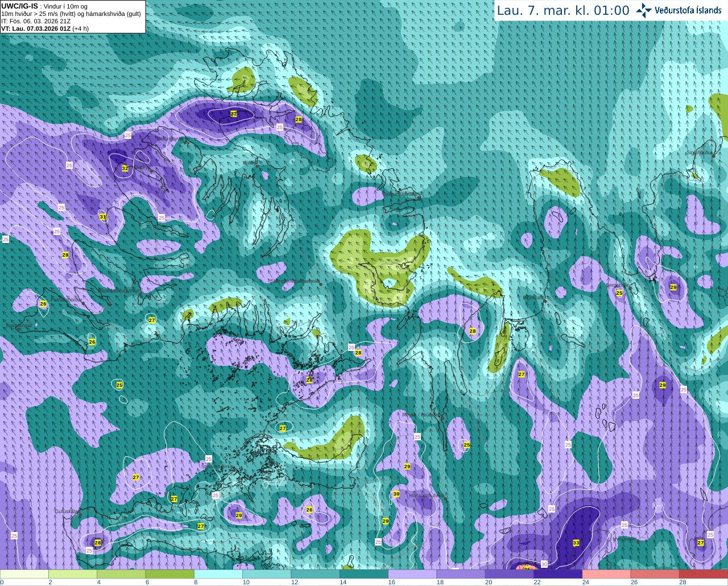The image size is (728, 586).
Task: Click the yellow gust value 30 above Holtavörðuheiði
Action: coord(396,494)
